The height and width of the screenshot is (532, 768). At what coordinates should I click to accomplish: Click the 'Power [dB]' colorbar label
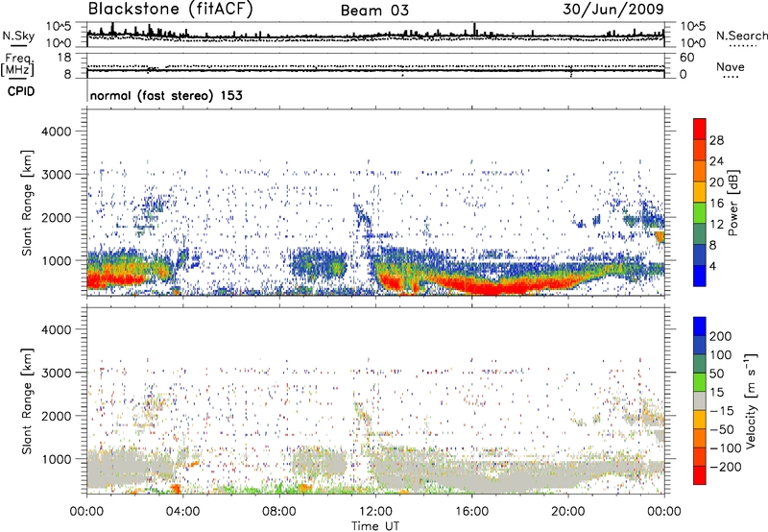pos(733,203)
